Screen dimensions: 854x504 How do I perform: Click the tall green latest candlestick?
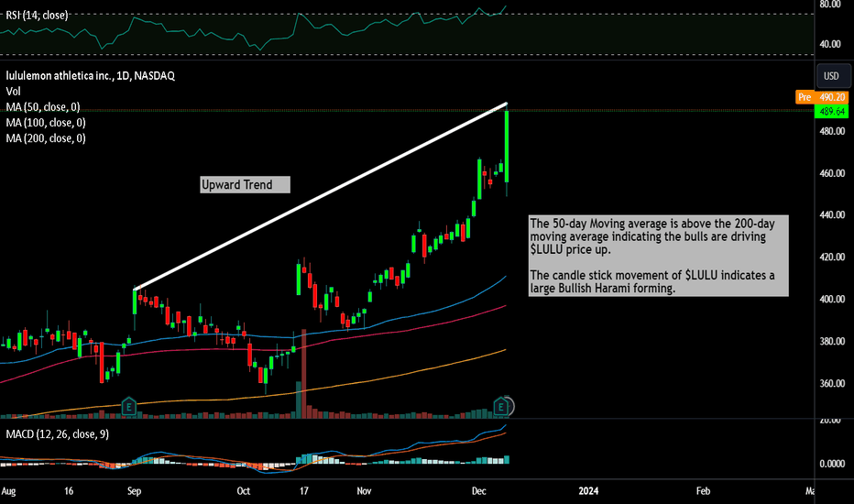[507, 146]
